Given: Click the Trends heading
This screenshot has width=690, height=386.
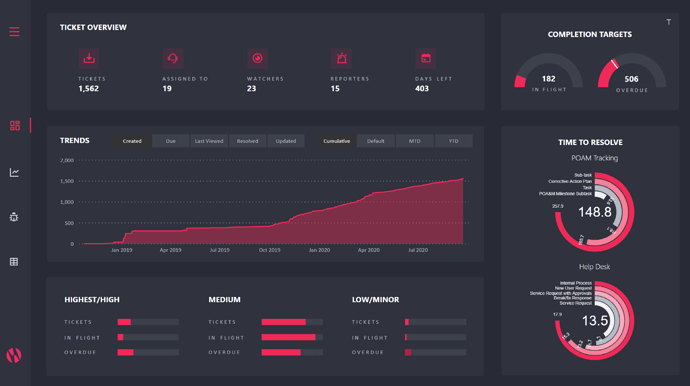Looking at the screenshot, I should (74, 140).
